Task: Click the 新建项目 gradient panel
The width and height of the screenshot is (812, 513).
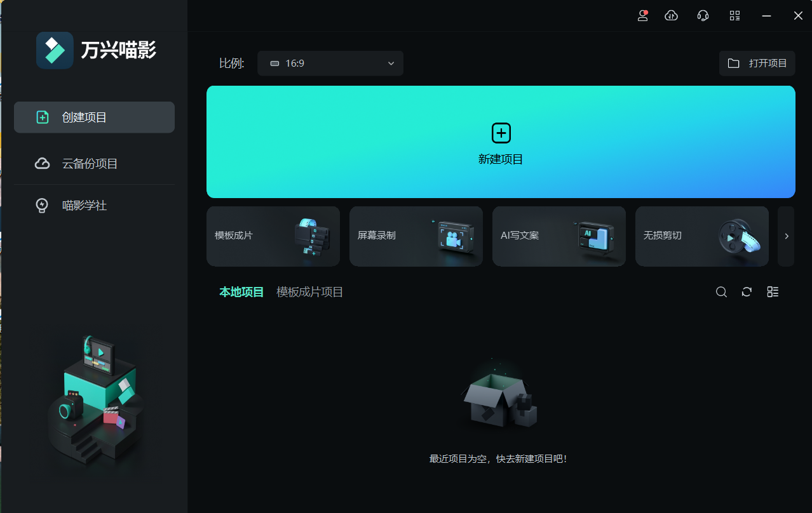Action: tap(501, 142)
